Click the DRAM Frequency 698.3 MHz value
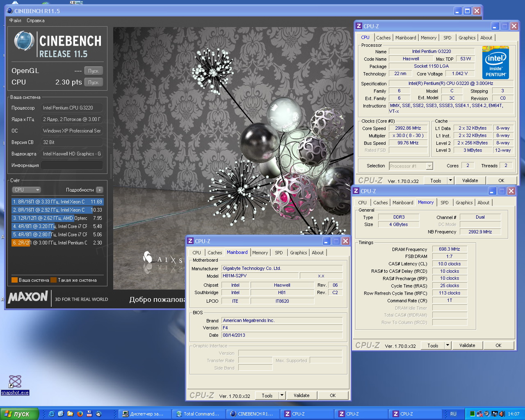This screenshot has width=525, height=420. pyautogui.click(x=450, y=249)
